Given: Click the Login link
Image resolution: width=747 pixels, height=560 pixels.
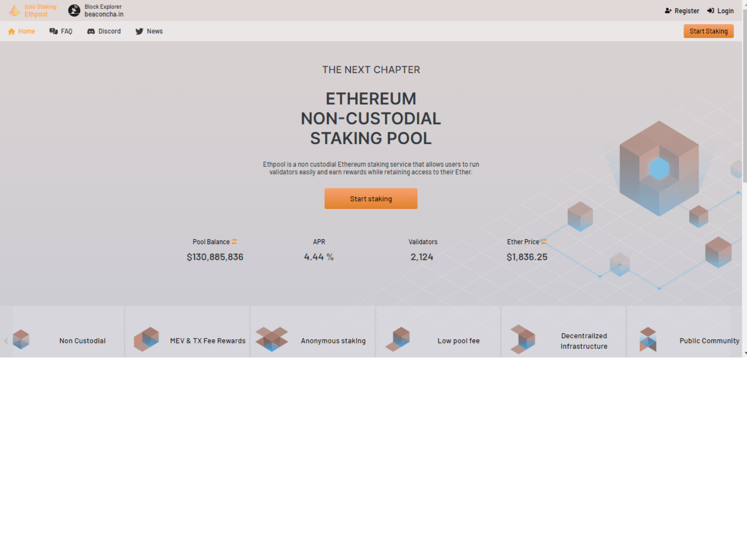Looking at the screenshot, I should pos(720,11).
